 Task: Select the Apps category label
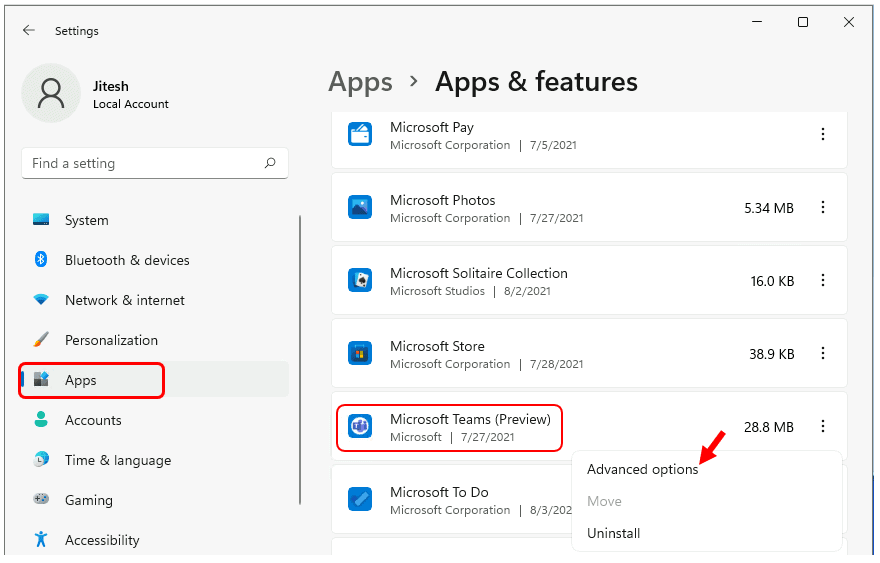pyautogui.click(x=81, y=380)
